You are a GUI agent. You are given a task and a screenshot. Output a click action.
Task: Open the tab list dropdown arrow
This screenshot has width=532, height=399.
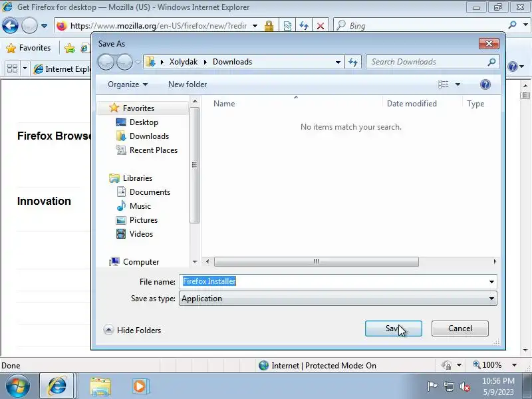(25, 68)
